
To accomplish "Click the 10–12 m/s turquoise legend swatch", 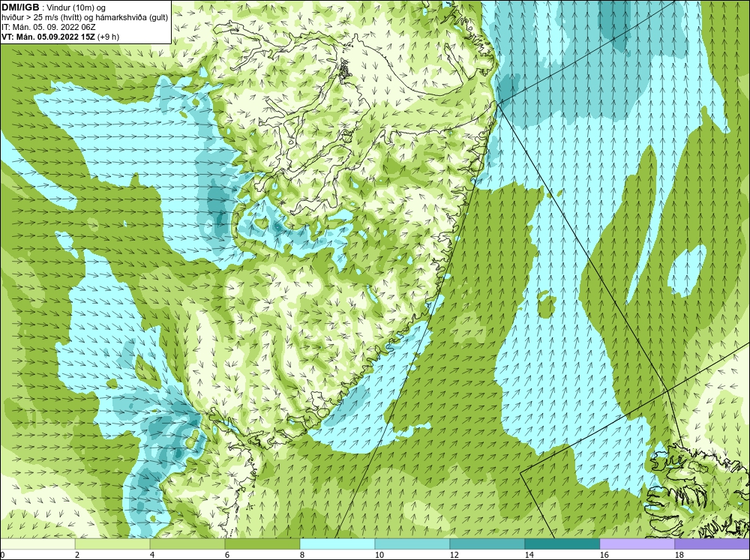I will point(412,544).
